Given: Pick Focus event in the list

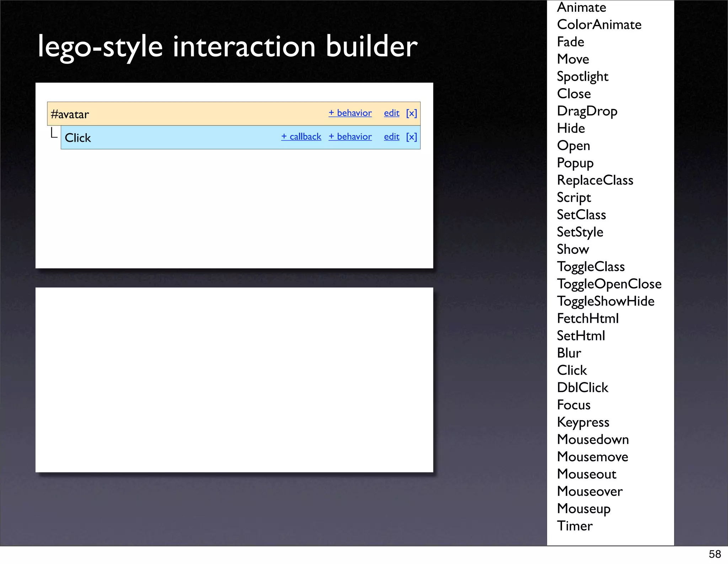Looking at the screenshot, I should point(574,405).
